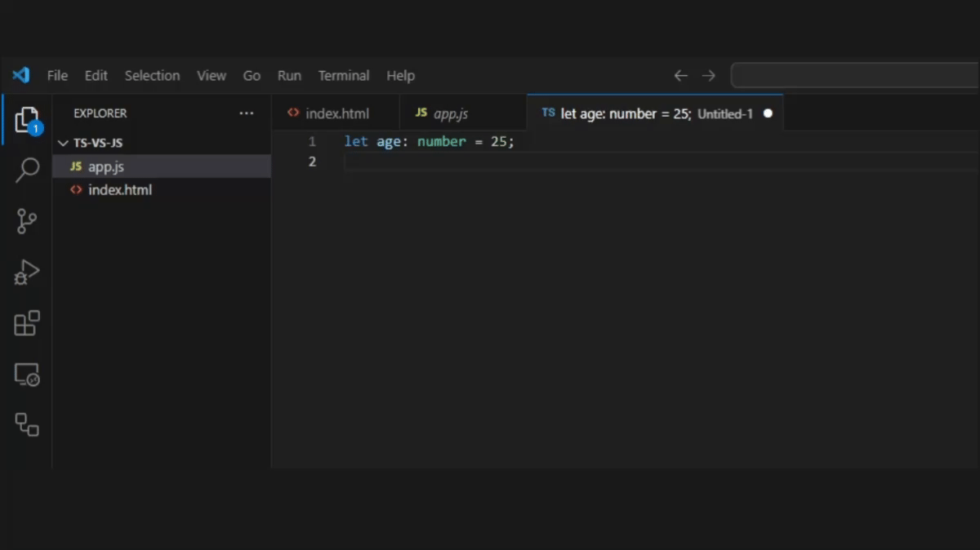The height and width of the screenshot is (550, 980).
Task: Go back with the left arrow
Action: pyautogui.click(x=680, y=75)
